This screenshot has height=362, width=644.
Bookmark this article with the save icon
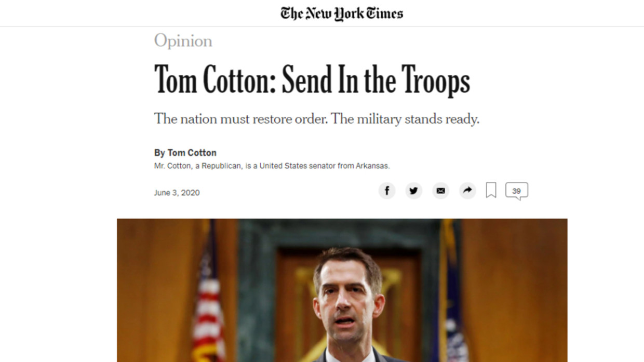(x=491, y=190)
